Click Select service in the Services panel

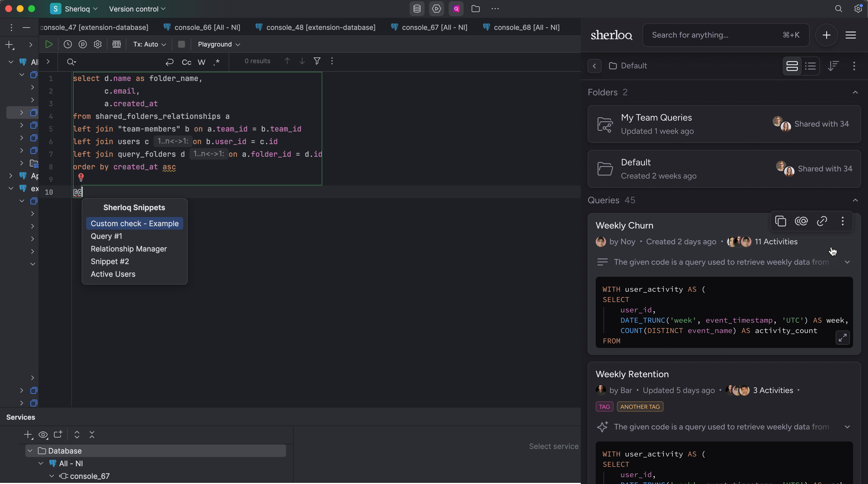[x=554, y=446]
